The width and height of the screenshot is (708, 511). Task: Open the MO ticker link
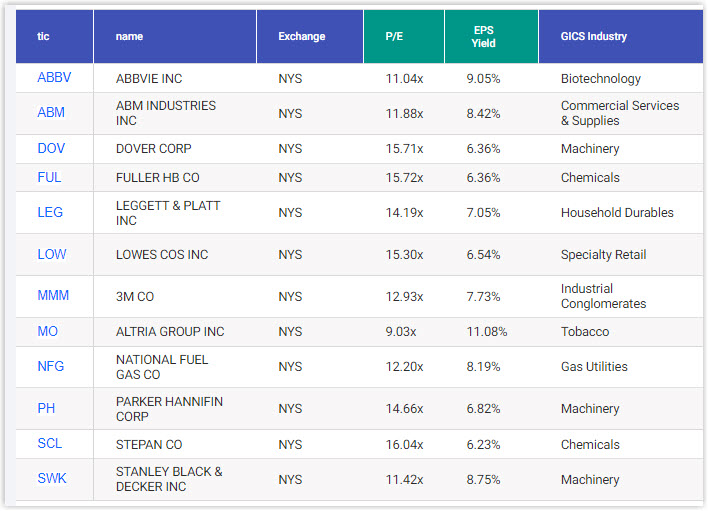[48, 331]
